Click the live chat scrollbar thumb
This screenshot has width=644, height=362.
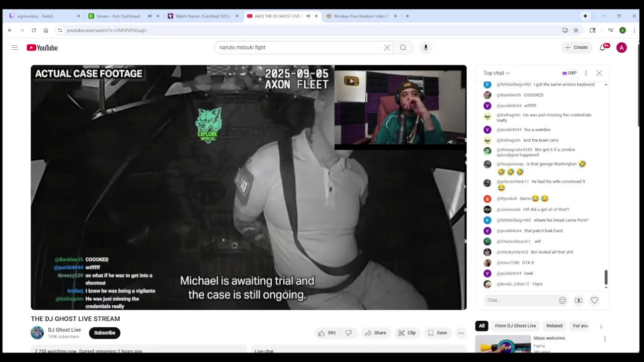coord(606,277)
